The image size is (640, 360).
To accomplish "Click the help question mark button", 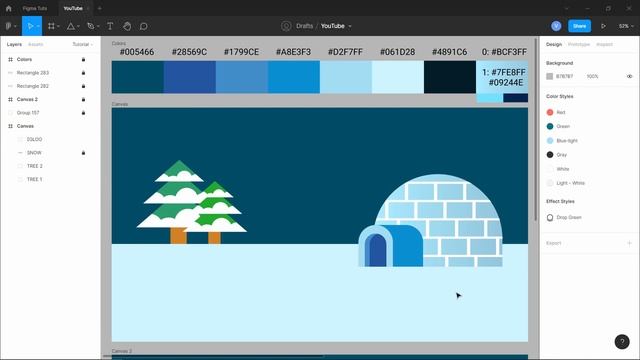I will coord(622,342).
